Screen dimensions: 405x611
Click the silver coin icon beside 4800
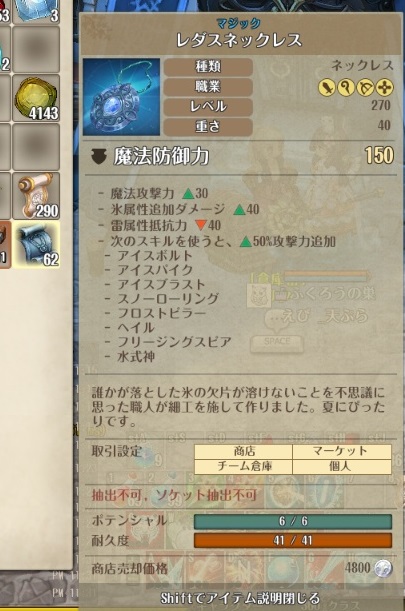coord(383,569)
